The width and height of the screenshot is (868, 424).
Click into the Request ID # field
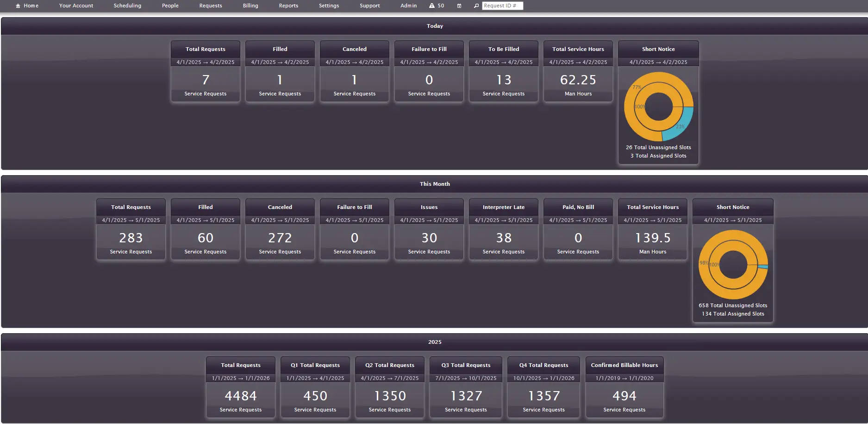coord(502,6)
